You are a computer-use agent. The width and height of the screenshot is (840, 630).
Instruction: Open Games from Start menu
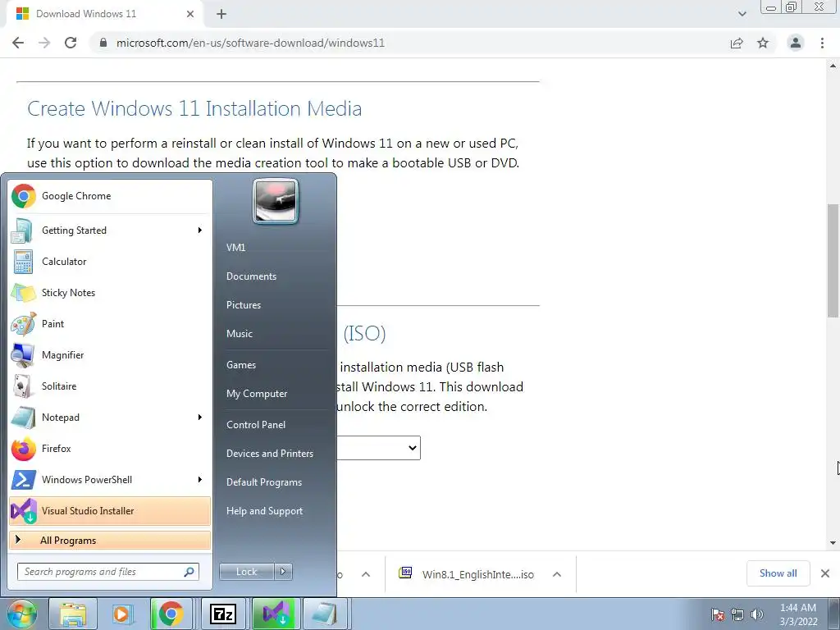241,365
